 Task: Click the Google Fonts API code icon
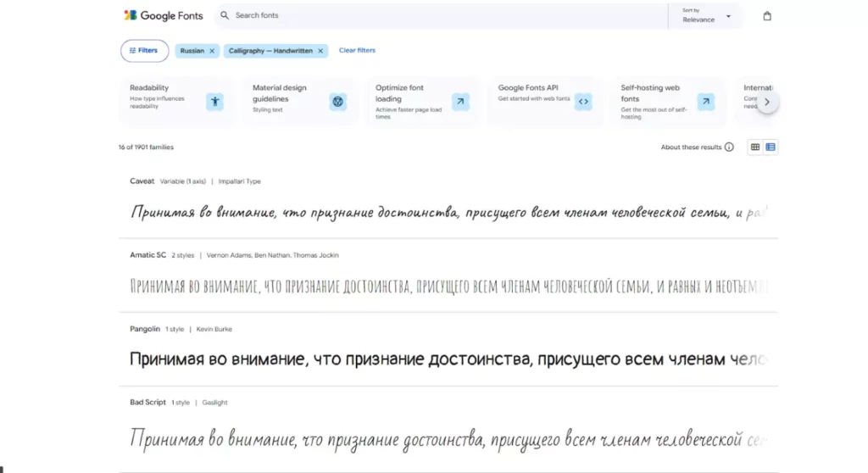[583, 102]
